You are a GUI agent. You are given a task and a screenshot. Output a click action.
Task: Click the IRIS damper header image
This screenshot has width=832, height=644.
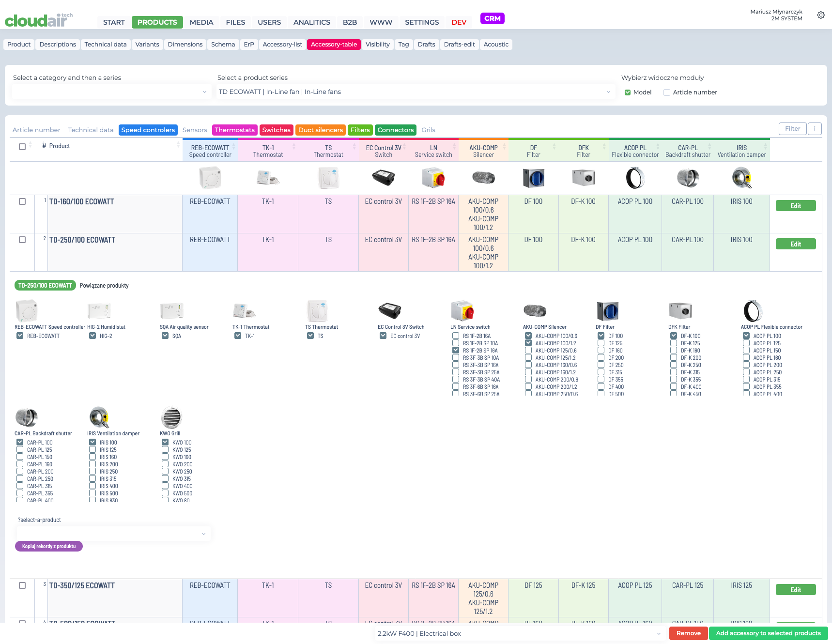tap(742, 178)
